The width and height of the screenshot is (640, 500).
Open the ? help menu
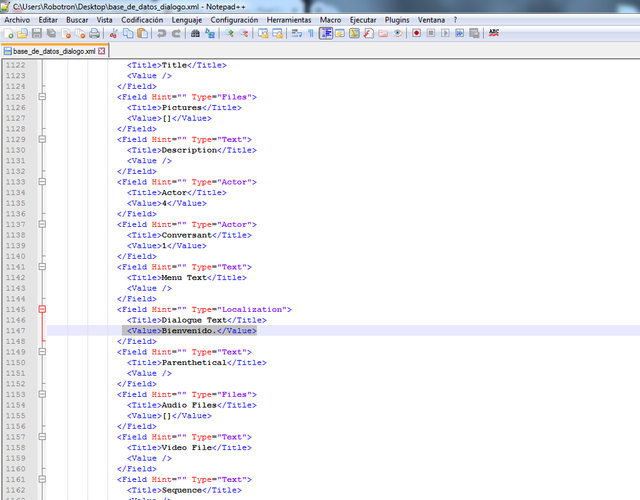pos(455,20)
